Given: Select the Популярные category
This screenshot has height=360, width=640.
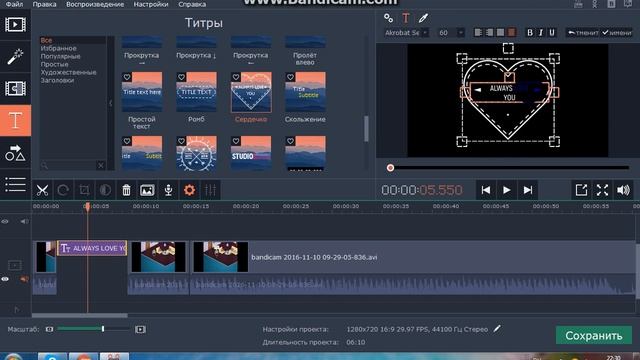Looking at the screenshot, I should [x=60, y=56].
